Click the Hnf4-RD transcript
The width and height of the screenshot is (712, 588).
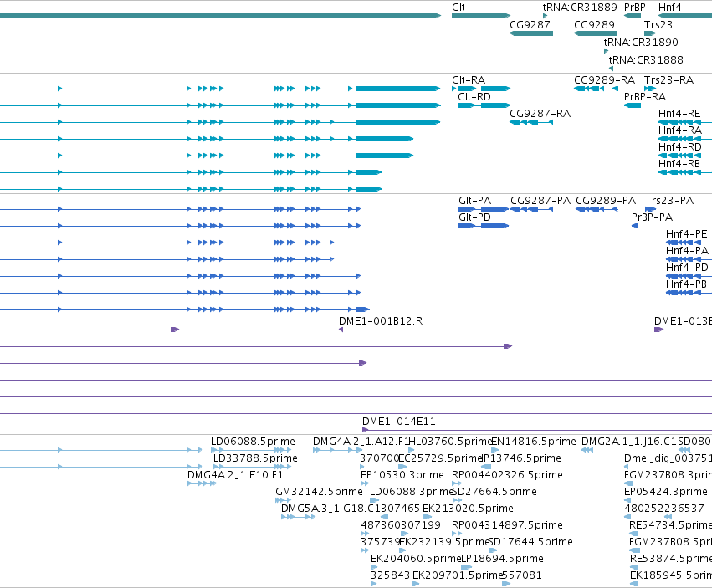click(679, 147)
